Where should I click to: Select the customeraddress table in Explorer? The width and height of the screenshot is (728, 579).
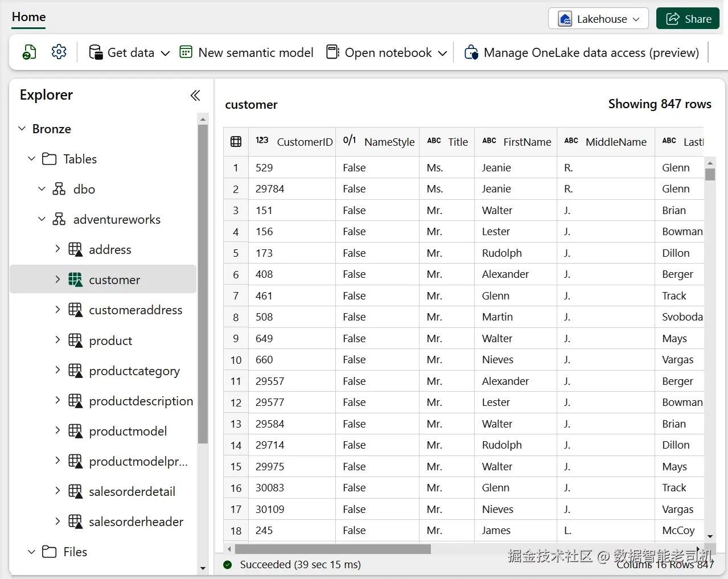click(135, 310)
